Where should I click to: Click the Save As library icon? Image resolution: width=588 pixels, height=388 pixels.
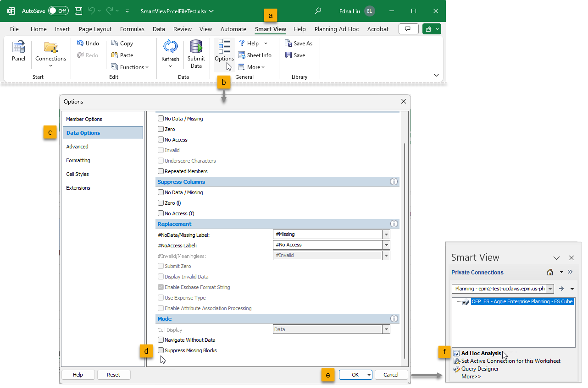(288, 43)
